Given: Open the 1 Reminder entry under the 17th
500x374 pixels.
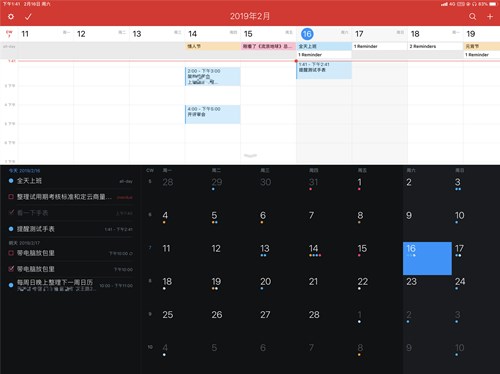Looking at the screenshot, I should click(379, 46).
